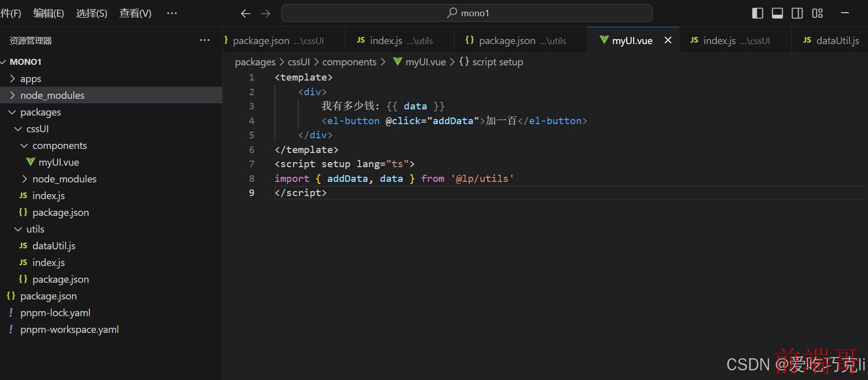Switch to index.js ...\utils tab
The image size is (868, 380).
click(x=400, y=41)
